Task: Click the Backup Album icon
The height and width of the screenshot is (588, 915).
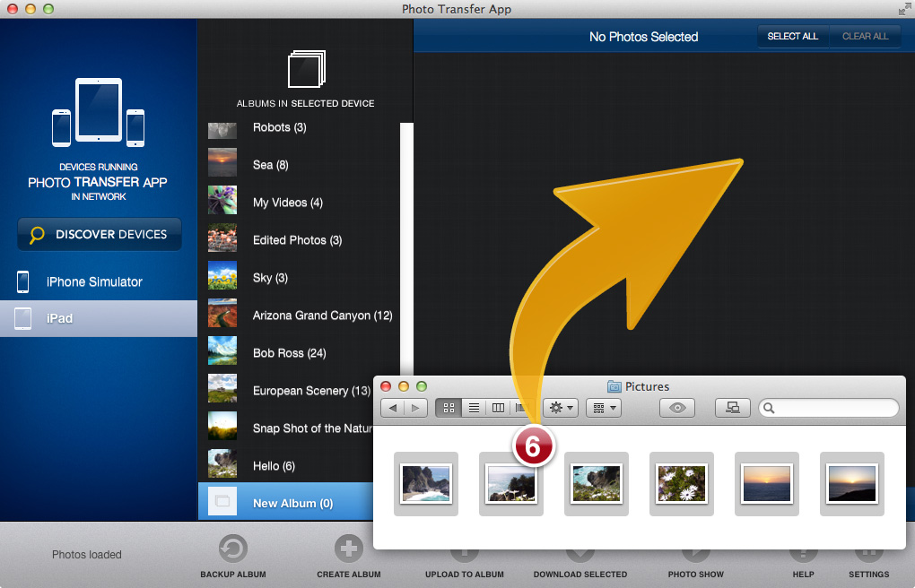Action: 233,549
